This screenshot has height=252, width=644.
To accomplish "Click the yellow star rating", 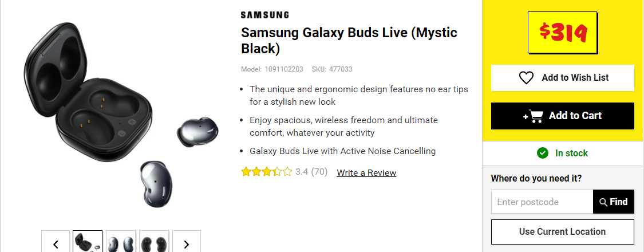I will [266, 172].
